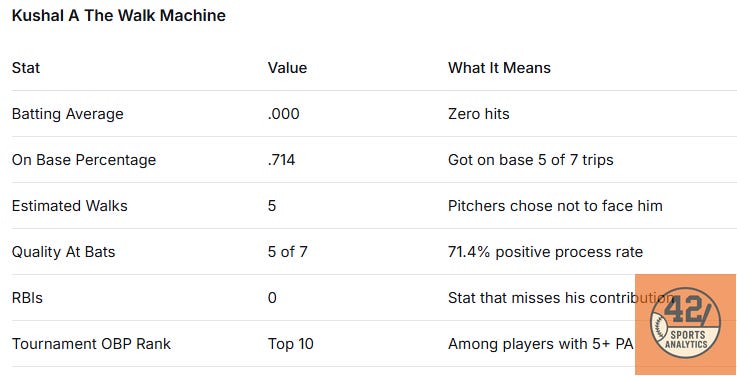Select the Quality At Bats label
Screen dimensions: 737x376
point(63,252)
